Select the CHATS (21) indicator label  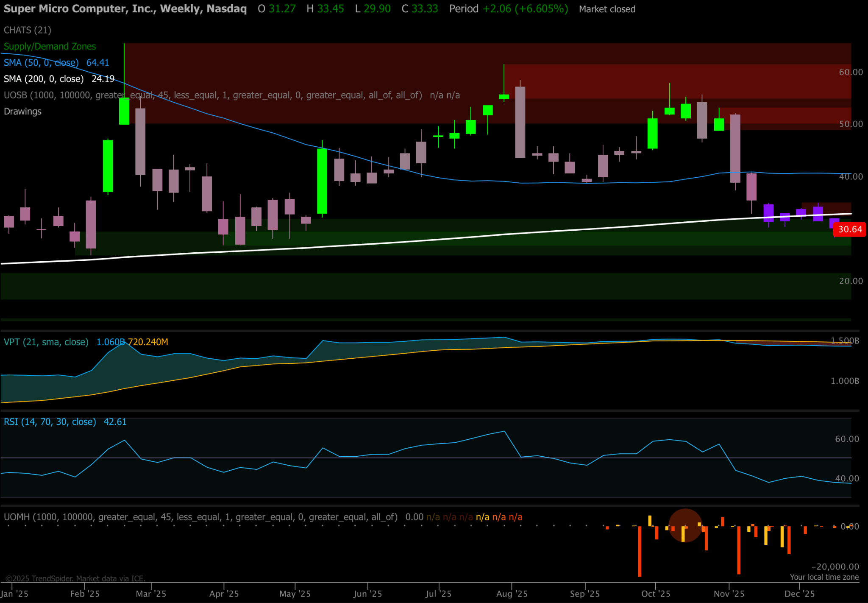28,30
